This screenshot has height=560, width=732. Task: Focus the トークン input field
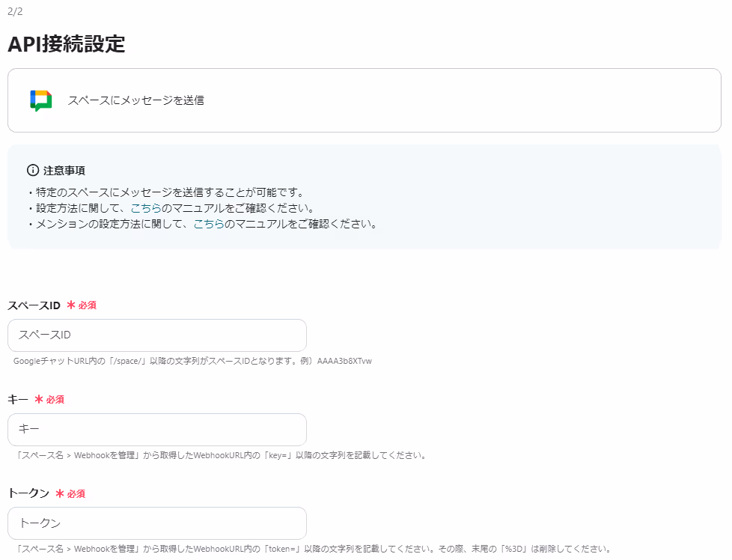157,523
